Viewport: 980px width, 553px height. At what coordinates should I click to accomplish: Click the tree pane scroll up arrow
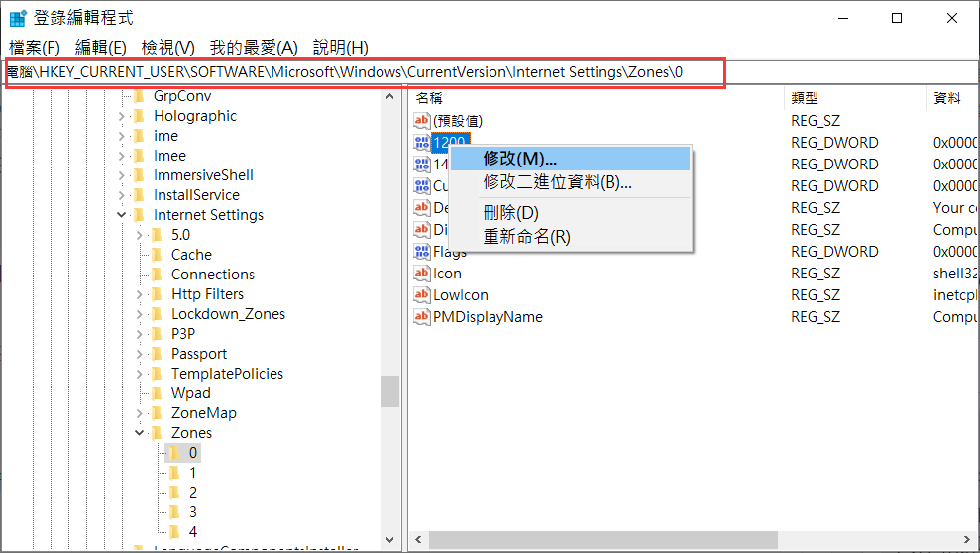pyautogui.click(x=390, y=97)
